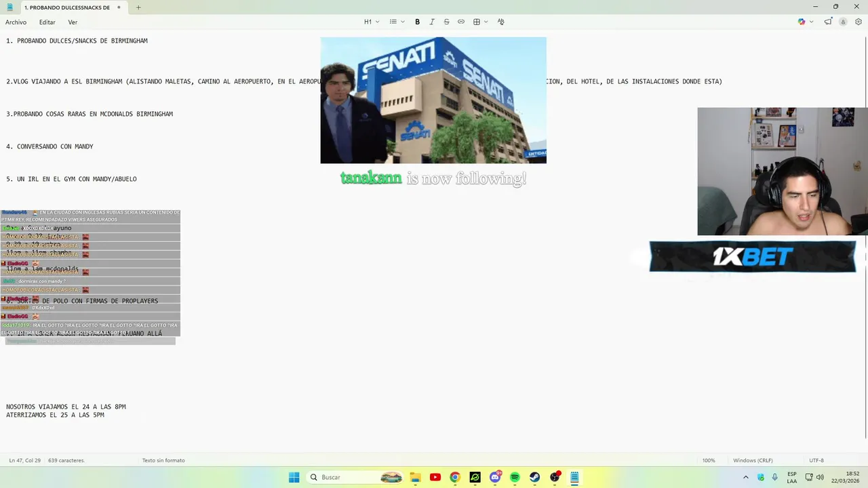This screenshot has width=868, height=488.
Task: Click line NOSOTROS VIAJAMOS EL 24 A LAS 8PM
Action: click(66, 407)
